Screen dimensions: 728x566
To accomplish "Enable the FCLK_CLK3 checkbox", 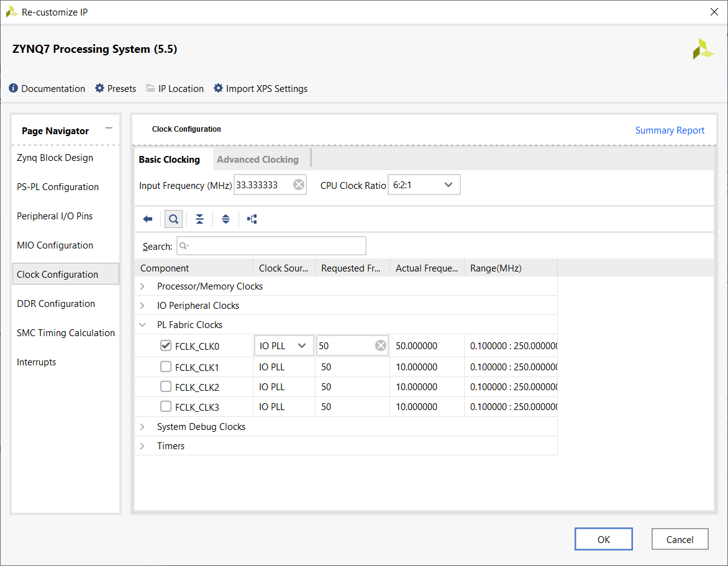I will pos(166,406).
